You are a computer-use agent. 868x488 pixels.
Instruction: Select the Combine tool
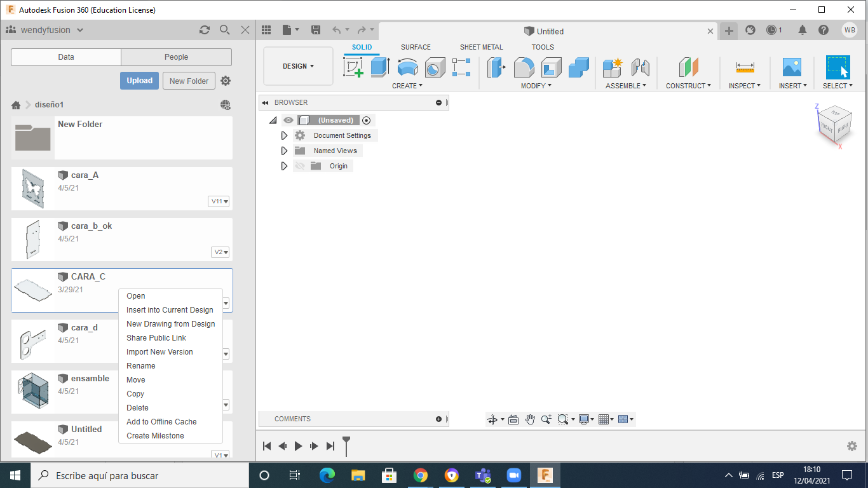point(578,67)
